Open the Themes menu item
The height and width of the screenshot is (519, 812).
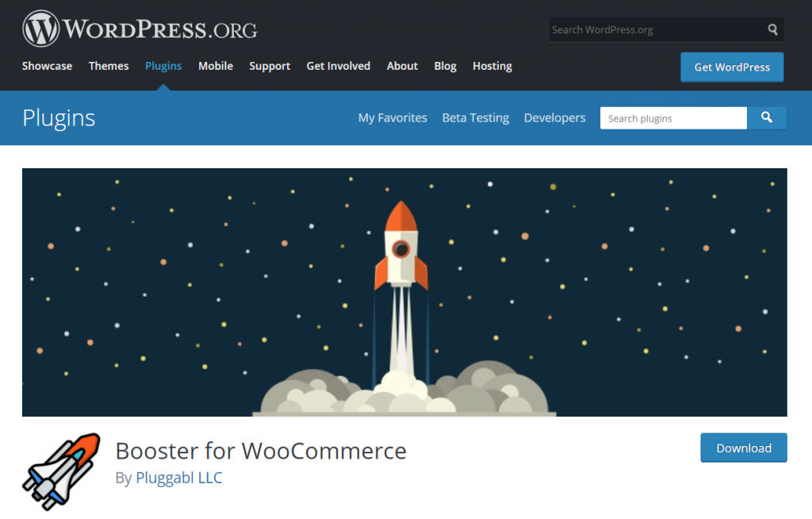pos(109,66)
